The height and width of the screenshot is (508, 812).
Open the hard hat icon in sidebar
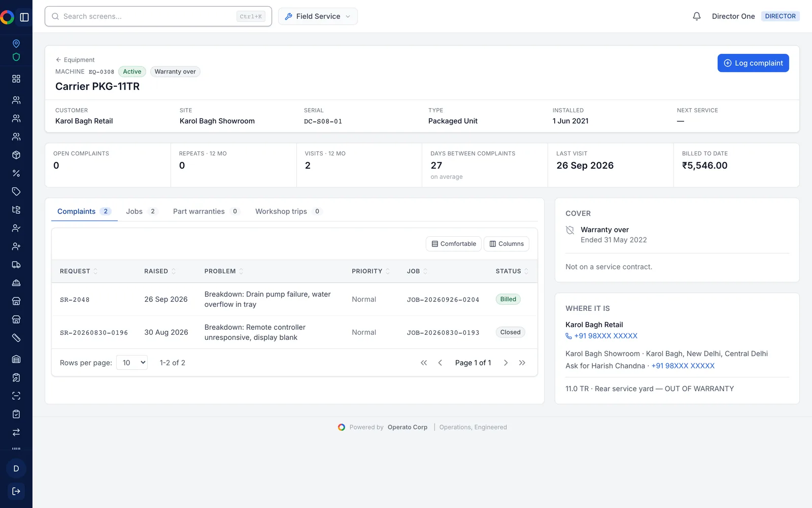pyautogui.click(x=16, y=283)
